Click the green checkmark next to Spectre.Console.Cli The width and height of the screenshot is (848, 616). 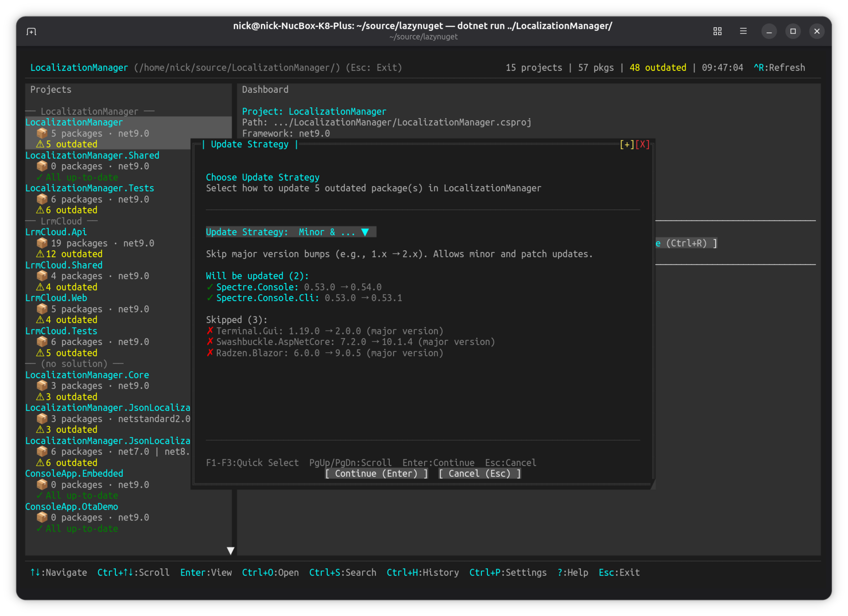point(210,298)
